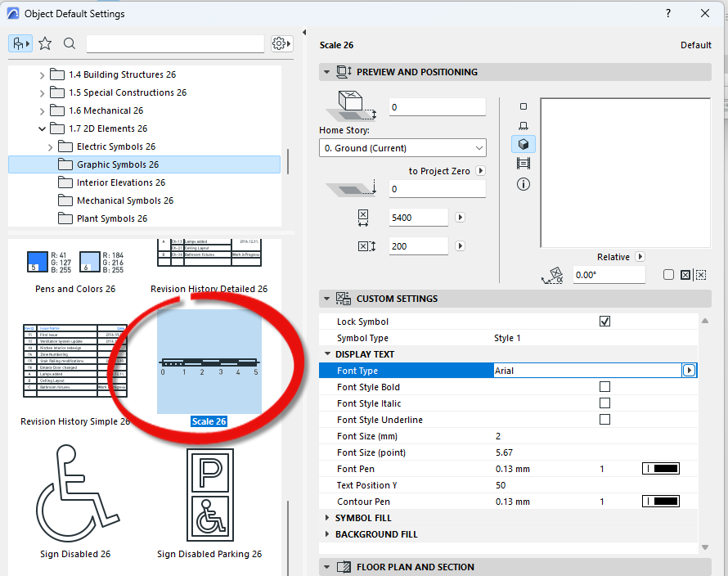Image resolution: width=728 pixels, height=576 pixels.
Task: Enable Font Style Underline checkbox
Action: pyautogui.click(x=604, y=420)
